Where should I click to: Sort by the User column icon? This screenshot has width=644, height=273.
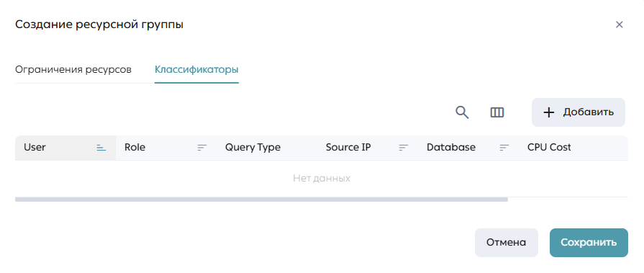(x=101, y=148)
